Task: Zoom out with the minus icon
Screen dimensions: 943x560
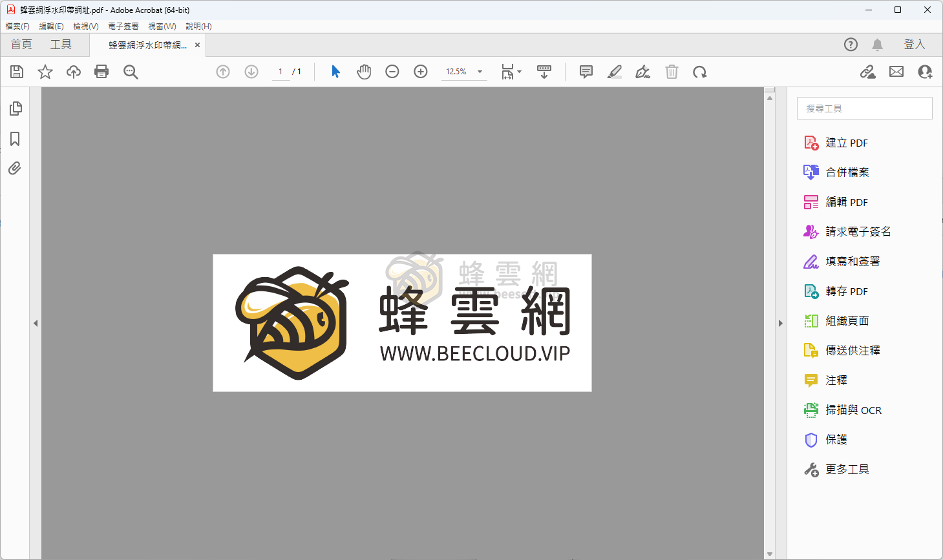Action: point(392,72)
